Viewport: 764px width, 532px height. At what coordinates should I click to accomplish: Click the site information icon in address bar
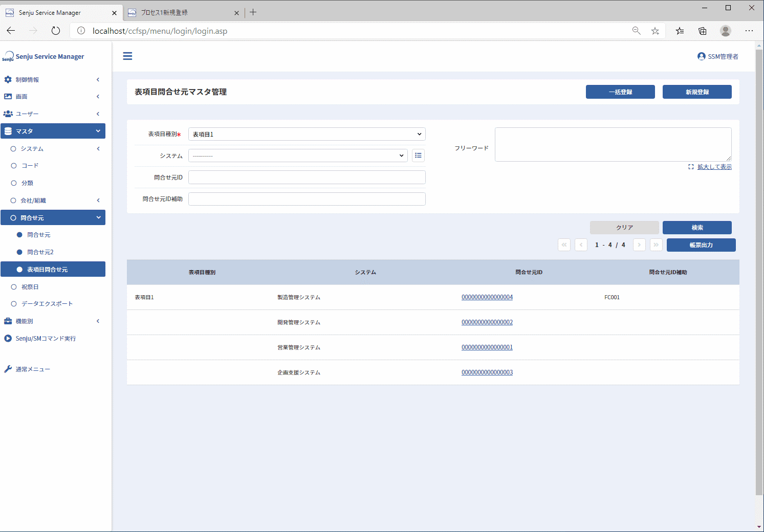point(81,31)
